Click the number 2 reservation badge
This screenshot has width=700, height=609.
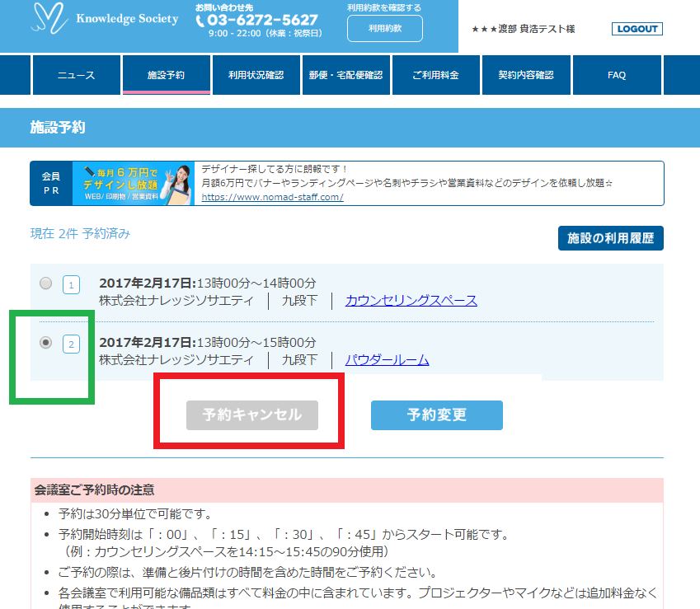click(72, 344)
